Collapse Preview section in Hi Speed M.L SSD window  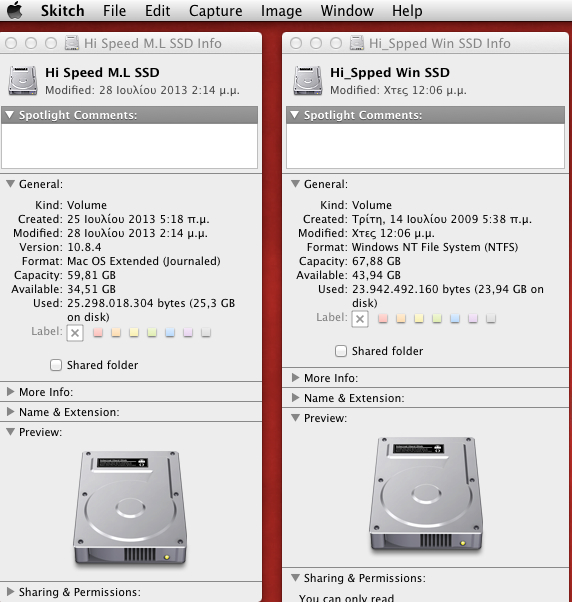[10, 432]
